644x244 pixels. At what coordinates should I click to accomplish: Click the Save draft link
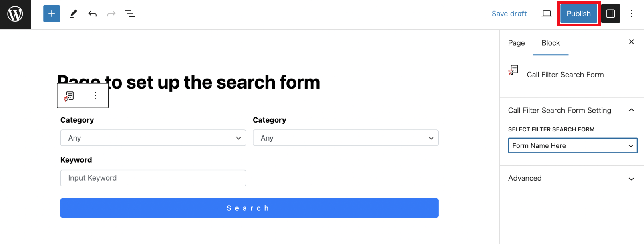click(x=509, y=13)
